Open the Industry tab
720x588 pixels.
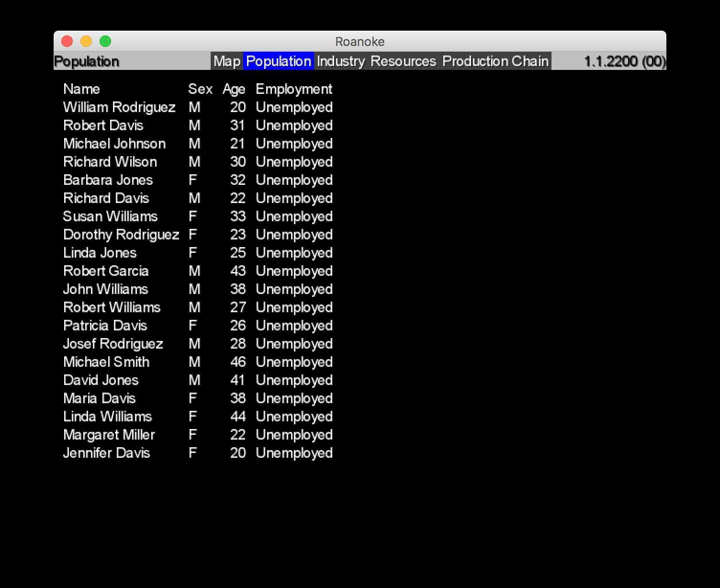pos(340,61)
